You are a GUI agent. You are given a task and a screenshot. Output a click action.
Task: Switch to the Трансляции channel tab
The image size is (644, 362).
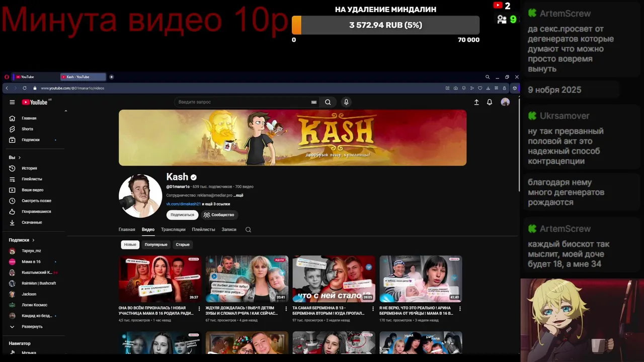coord(173,229)
